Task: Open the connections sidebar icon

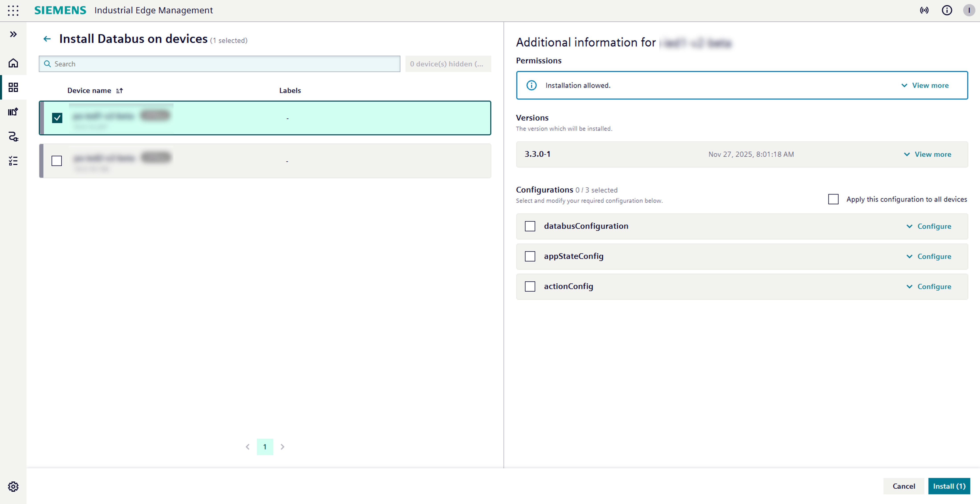Action: (13, 137)
